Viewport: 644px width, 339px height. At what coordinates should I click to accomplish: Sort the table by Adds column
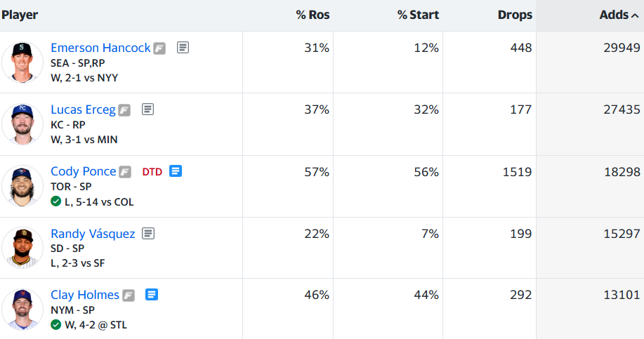click(x=614, y=15)
